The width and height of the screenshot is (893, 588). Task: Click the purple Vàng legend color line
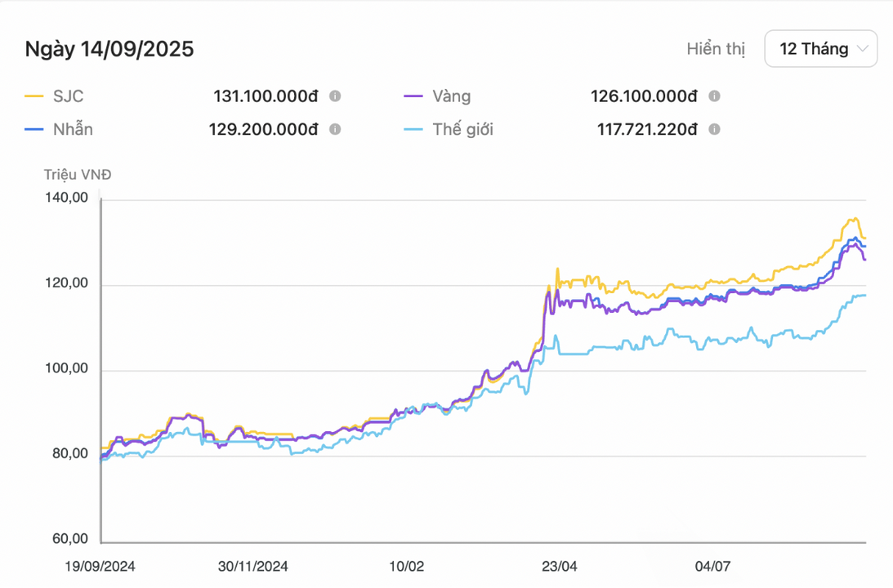pos(414,96)
